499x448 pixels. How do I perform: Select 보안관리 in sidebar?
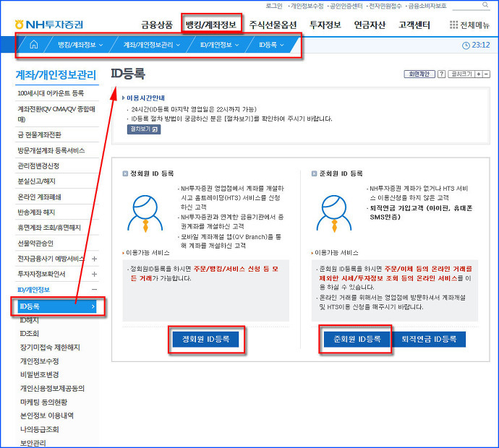tap(33, 443)
